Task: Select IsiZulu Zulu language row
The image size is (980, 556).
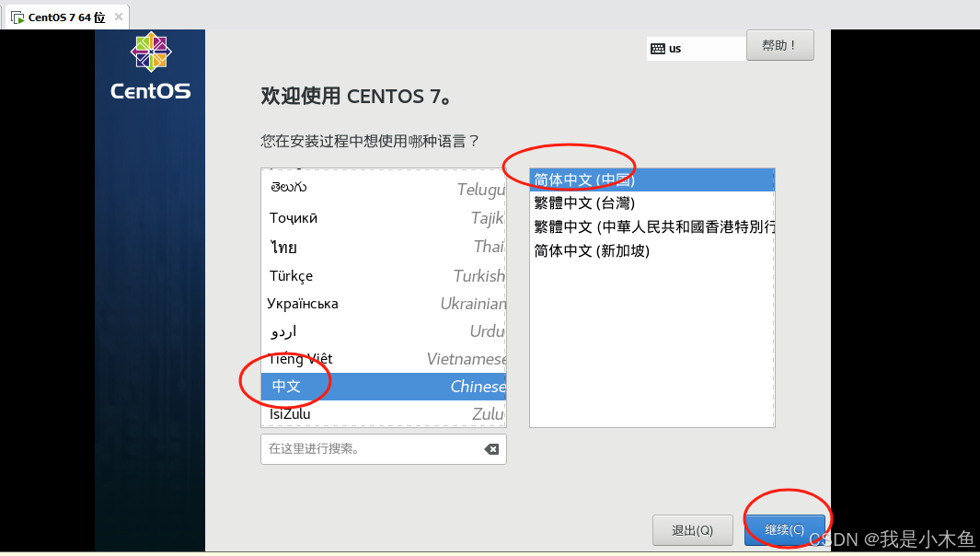Action: pos(384,413)
